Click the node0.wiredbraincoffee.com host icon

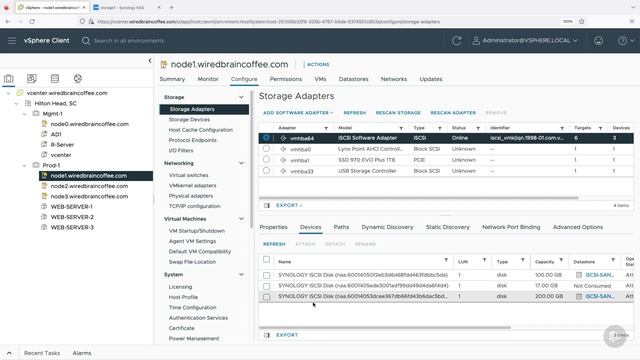click(44, 124)
